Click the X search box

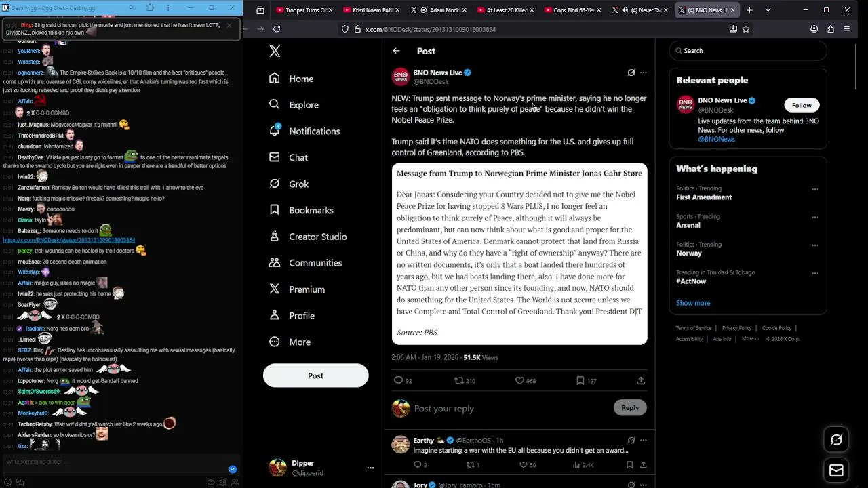pos(748,51)
